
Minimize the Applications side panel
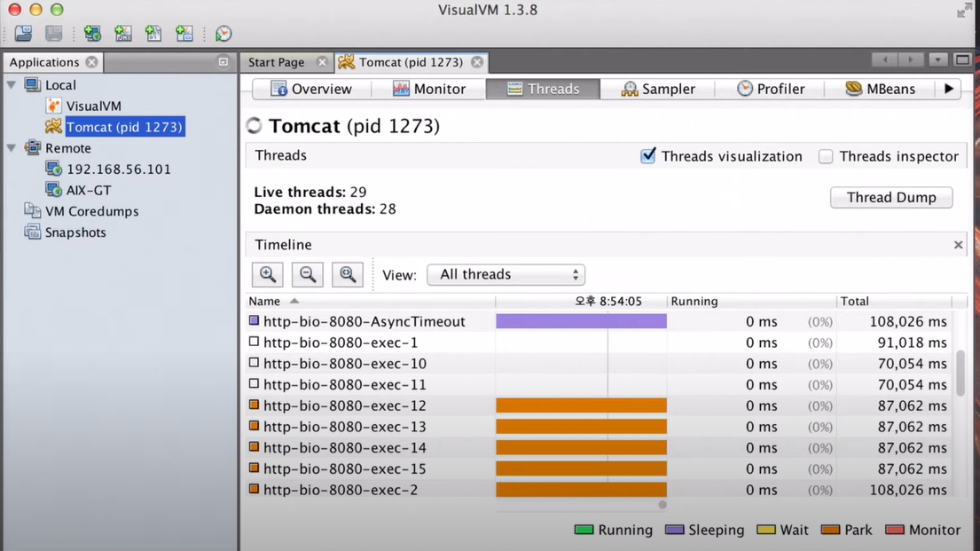[x=223, y=62]
